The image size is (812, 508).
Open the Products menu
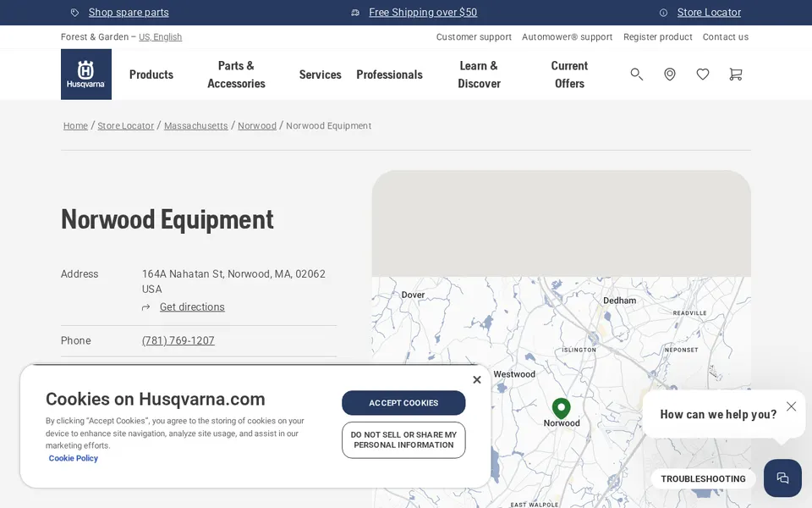point(151,75)
